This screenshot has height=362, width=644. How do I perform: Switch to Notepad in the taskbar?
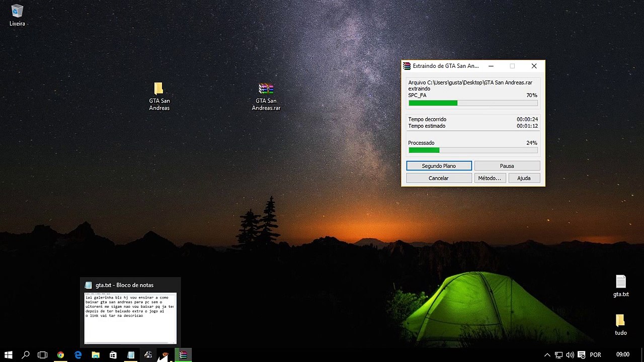[131, 355]
